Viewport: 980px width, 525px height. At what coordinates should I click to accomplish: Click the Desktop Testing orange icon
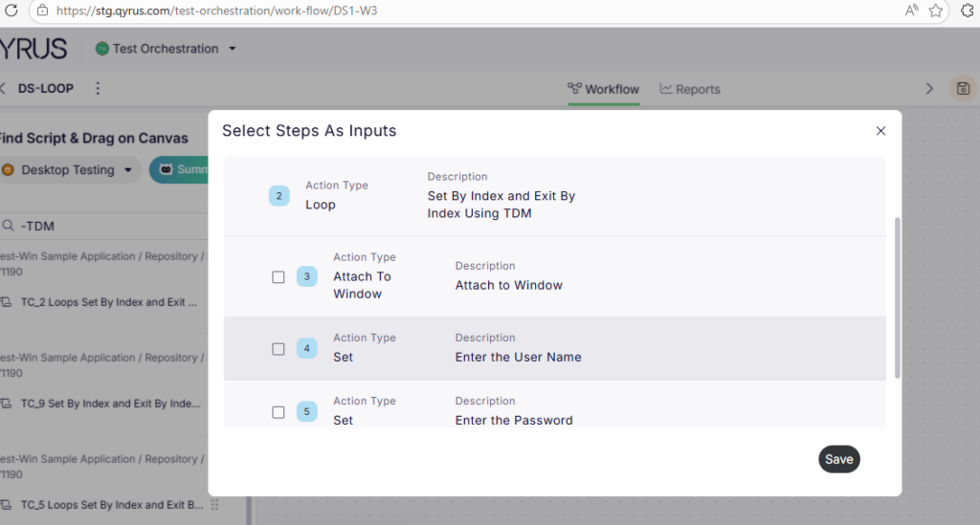pyautogui.click(x=8, y=170)
